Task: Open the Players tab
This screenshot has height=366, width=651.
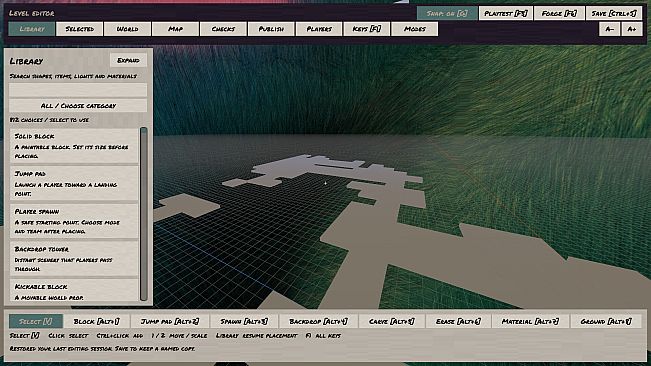Action: (x=319, y=29)
